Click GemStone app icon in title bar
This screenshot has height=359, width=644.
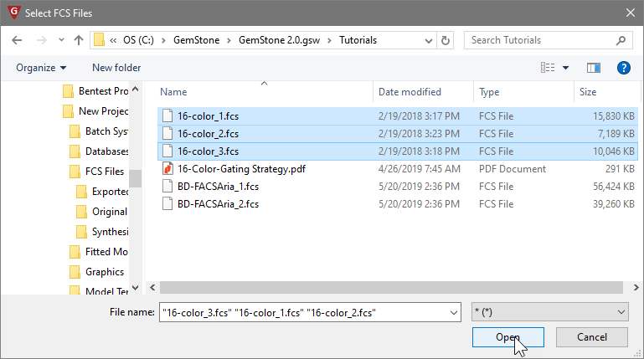[x=14, y=13]
